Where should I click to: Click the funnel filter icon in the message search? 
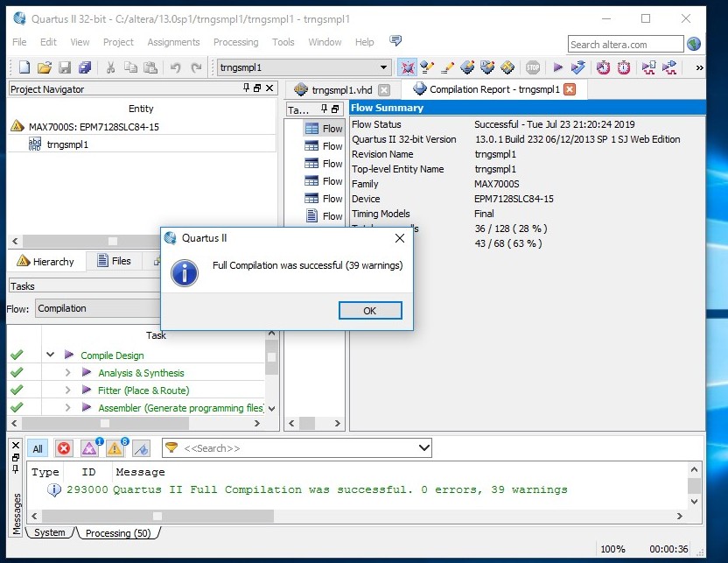click(171, 447)
